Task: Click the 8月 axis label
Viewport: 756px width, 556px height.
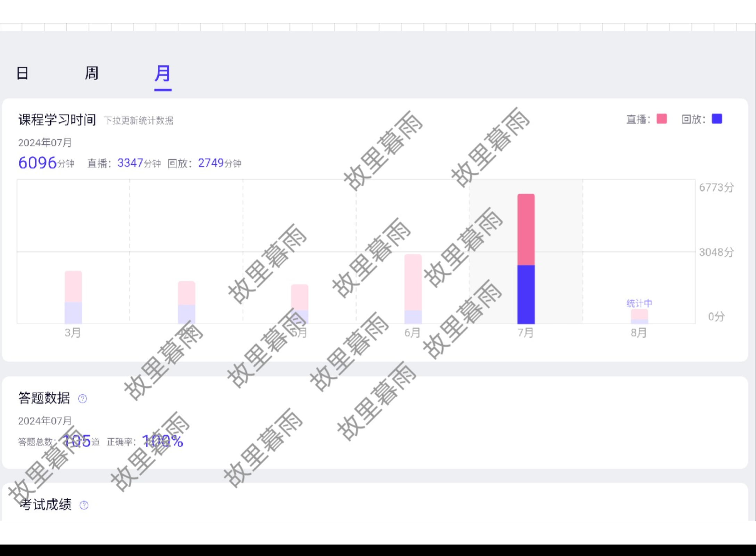Action: point(639,333)
